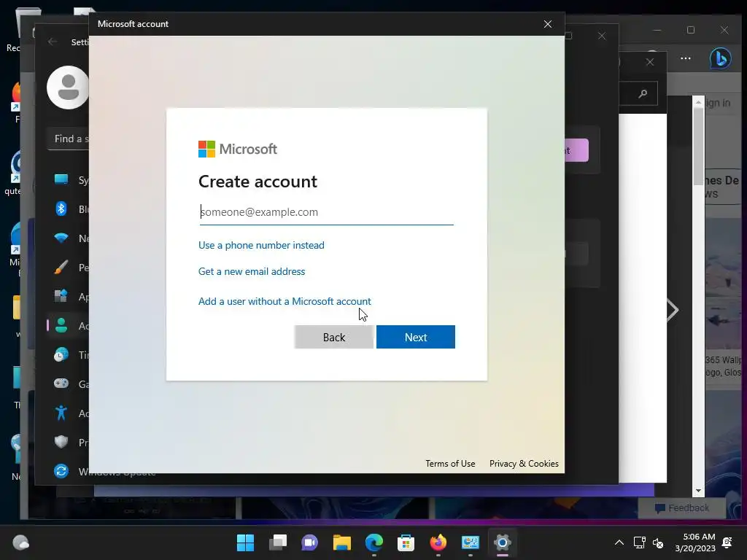Open the Network Wi-Fi icon in Settings
Viewport: 747px width, 560px height.
(x=61, y=238)
